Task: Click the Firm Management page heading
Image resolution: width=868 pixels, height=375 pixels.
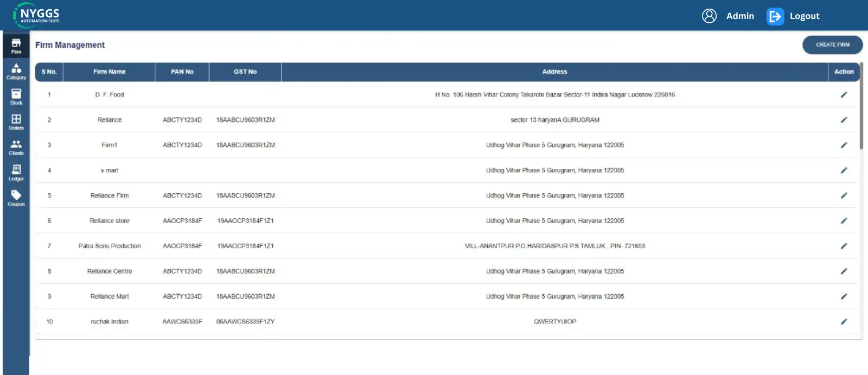Action: coord(70,45)
